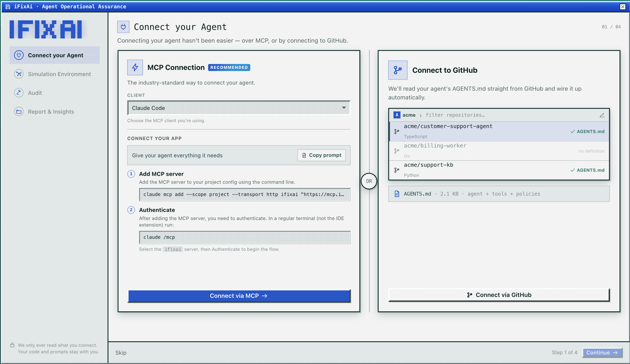Viewport: 630px width, 364px height.
Task: Open the Claude Code client dropdown
Action: [x=239, y=108]
